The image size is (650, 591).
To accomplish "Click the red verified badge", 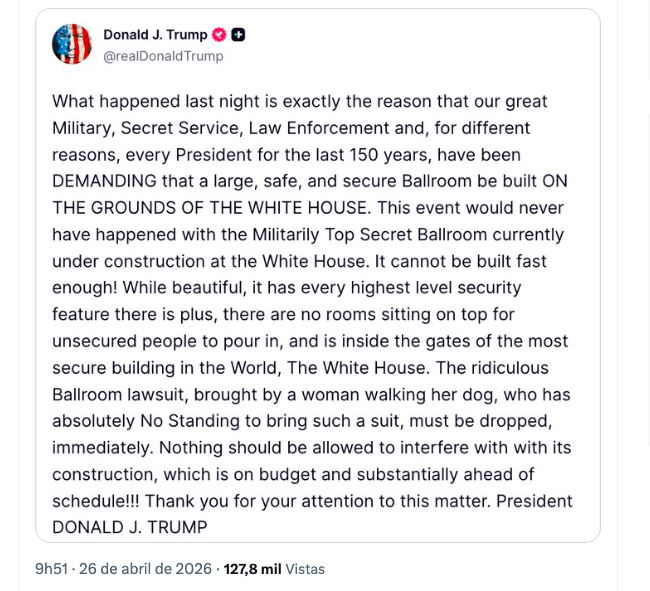I will pos(220,35).
